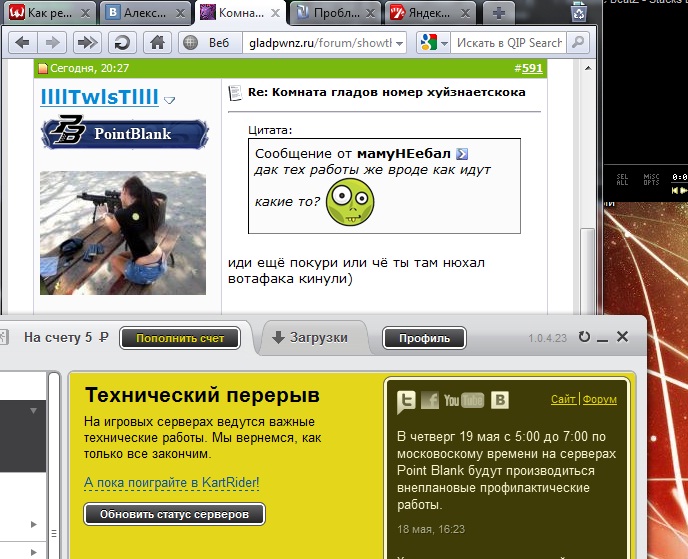Click the magnifier search button
Image resolution: width=688 pixels, height=559 pixels.
(x=578, y=43)
